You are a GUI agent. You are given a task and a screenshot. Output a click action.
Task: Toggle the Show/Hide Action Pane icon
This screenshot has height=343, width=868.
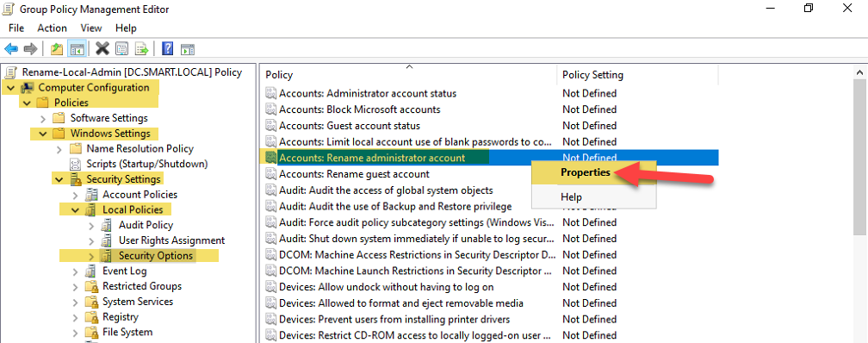pyautogui.click(x=189, y=49)
